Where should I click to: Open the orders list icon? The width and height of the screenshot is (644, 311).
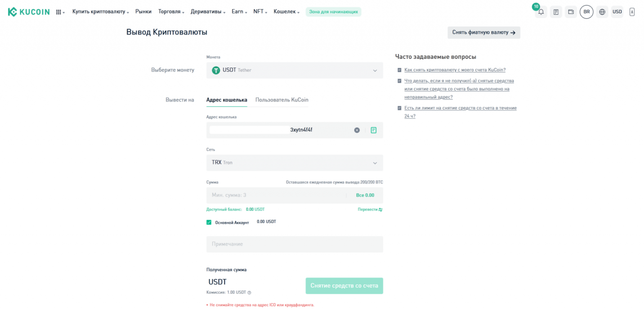coord(556,12)
